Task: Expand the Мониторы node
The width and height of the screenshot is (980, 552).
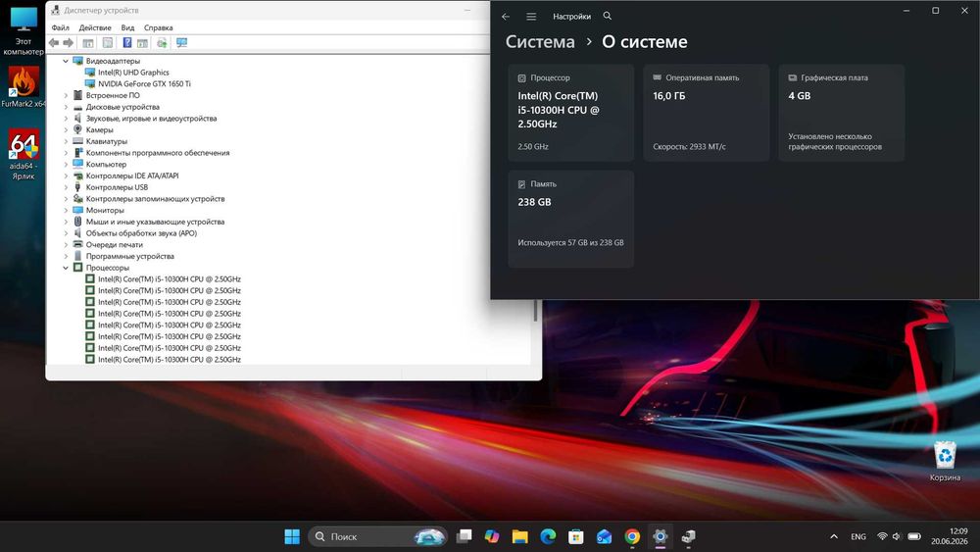Action: (66, 211)
